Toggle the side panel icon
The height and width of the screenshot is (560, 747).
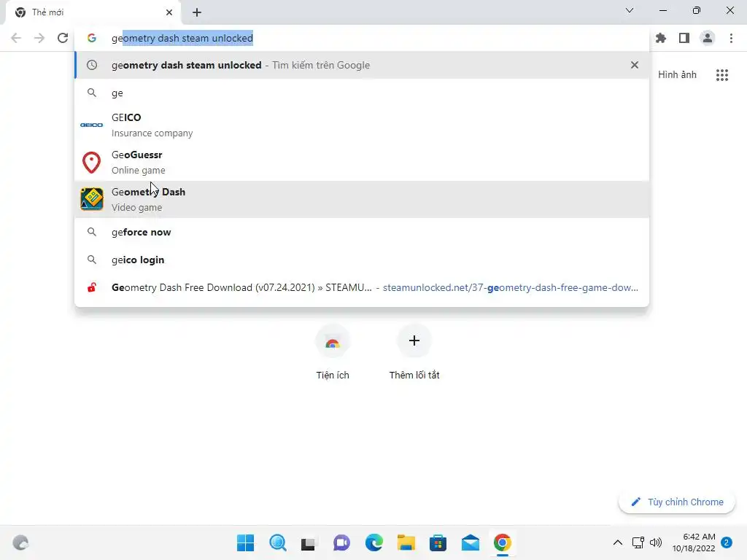click(x=684, y=38)
